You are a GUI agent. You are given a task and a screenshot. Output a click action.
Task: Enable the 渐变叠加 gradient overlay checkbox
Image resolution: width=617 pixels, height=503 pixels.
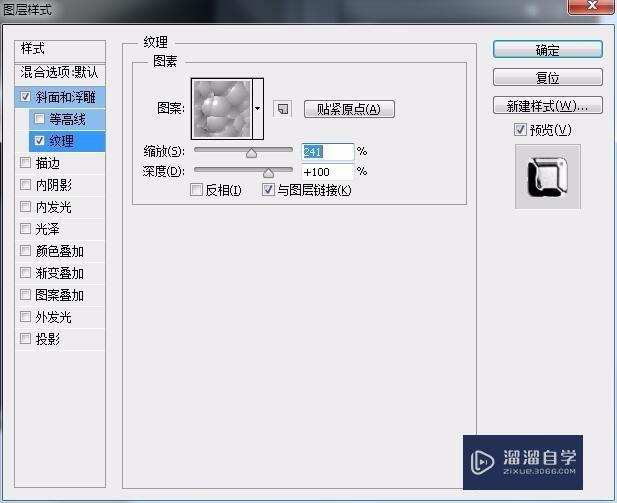(x=26, y=273)
